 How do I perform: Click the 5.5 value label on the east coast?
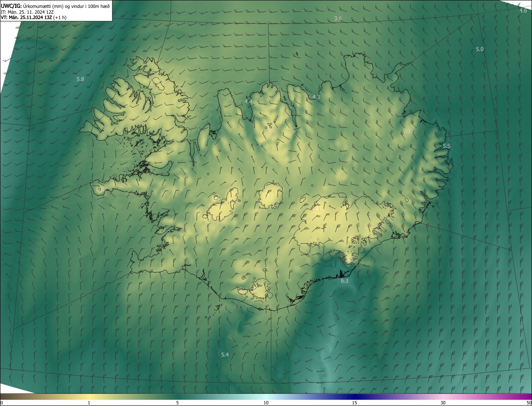446,146
